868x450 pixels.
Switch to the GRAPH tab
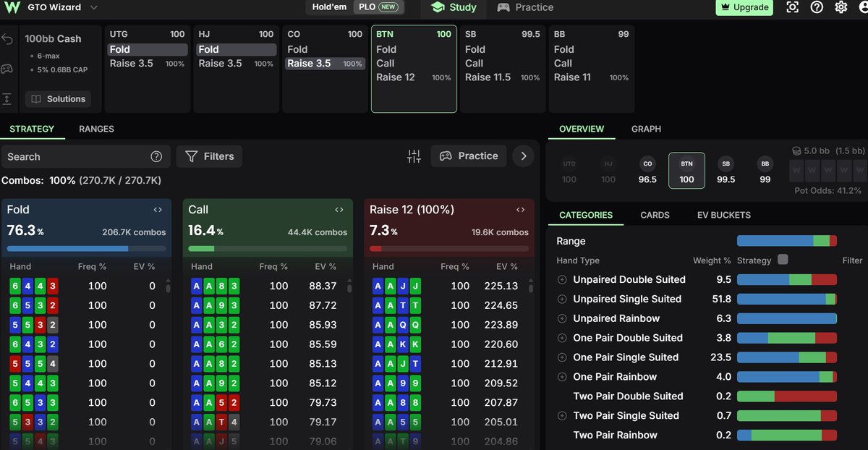pos(646,129)
